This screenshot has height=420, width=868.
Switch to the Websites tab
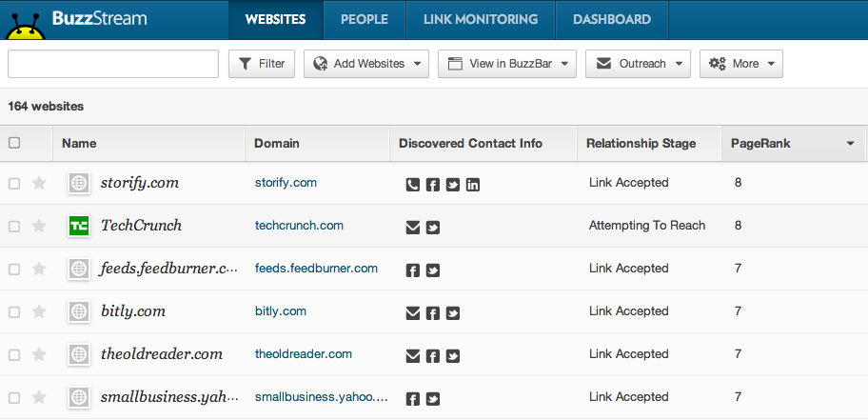click(x=275, y=19)
